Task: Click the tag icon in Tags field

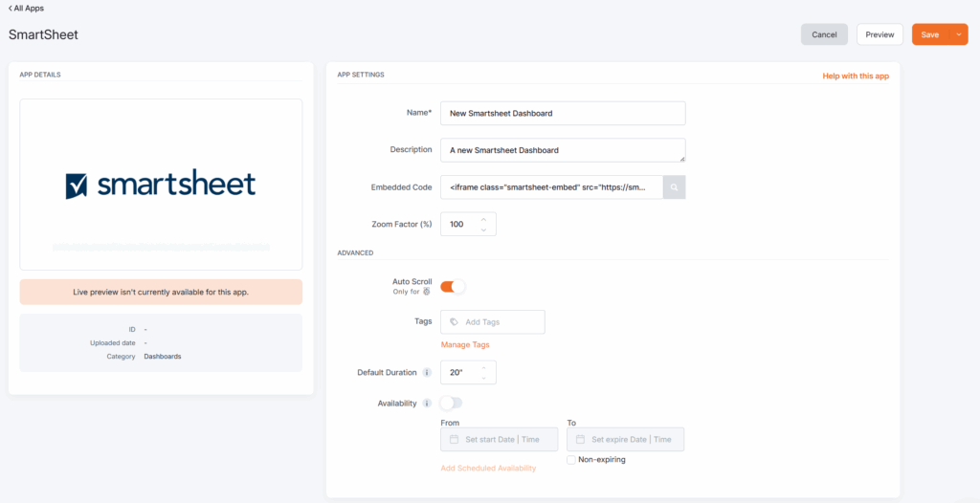Action: (454, 322)
